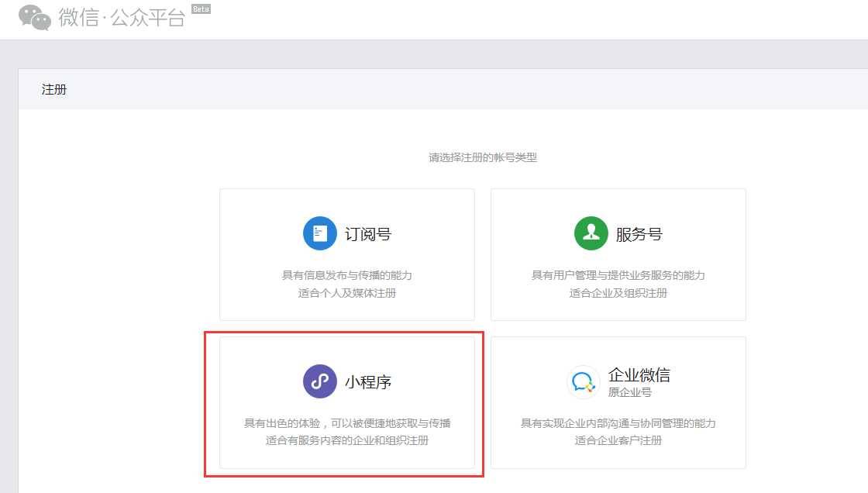Select the 企业微信 chat bubble icon
The height and width of the screenshot is (493, 868).
(x=584, y=381)
